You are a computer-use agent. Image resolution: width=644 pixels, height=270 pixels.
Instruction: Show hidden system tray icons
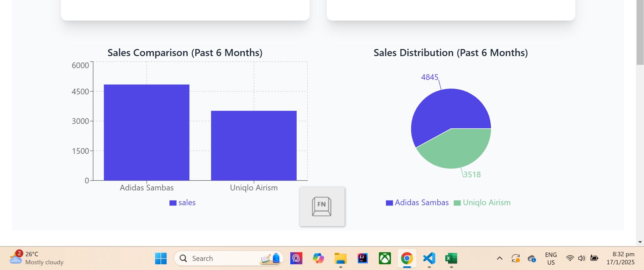pyautogui.click(x=500, y=258)
